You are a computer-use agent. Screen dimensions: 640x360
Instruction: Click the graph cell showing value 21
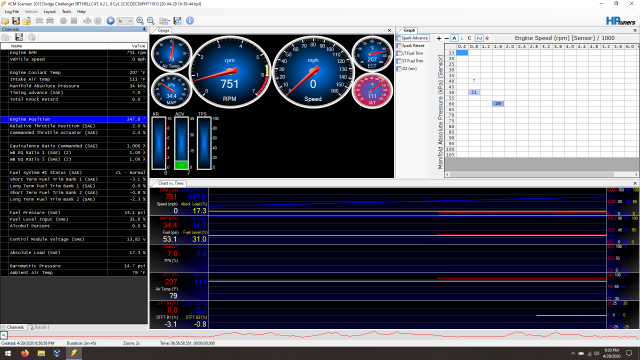pyautogui.click(x=474, y=92)
